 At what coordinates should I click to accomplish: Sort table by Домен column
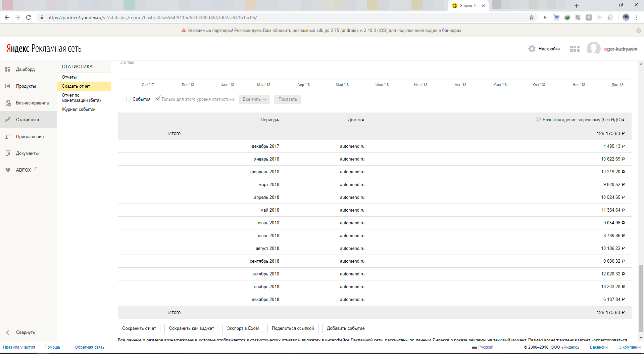356,120
